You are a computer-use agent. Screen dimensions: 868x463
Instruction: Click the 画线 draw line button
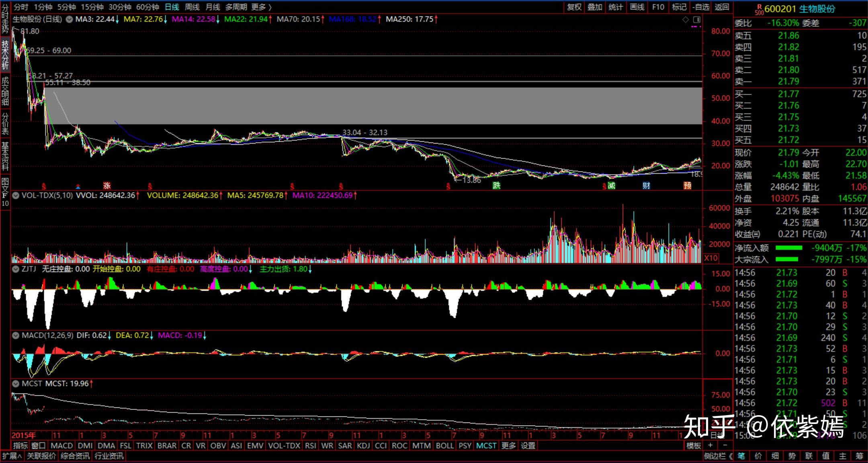coord(637,7)
